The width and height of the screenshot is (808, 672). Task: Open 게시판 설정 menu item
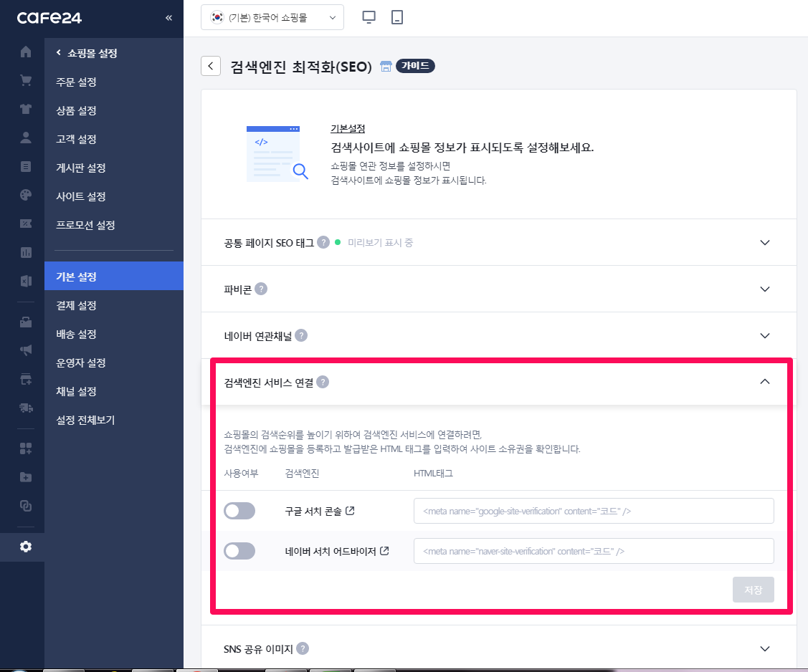[81, 168]
